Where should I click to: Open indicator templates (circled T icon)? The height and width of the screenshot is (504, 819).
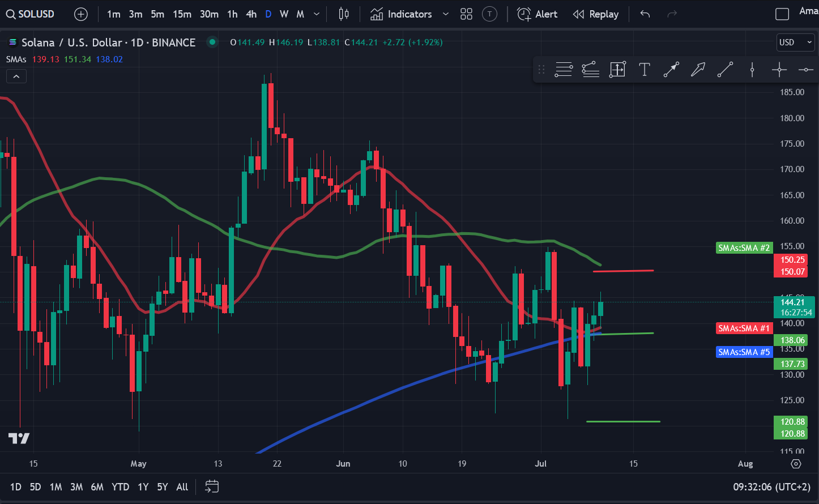tap(489, 14)
